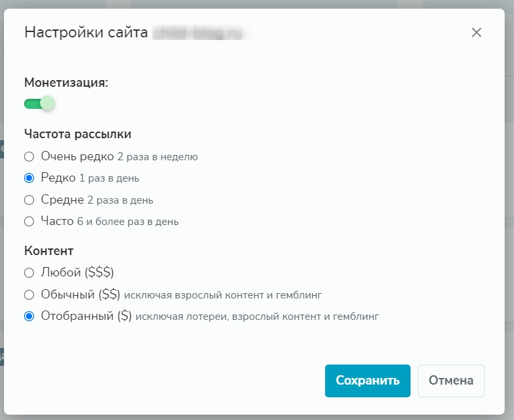Toggle the Монетизация switch off
Viewport: 514px width, 420px height.
tap(39, 103)
